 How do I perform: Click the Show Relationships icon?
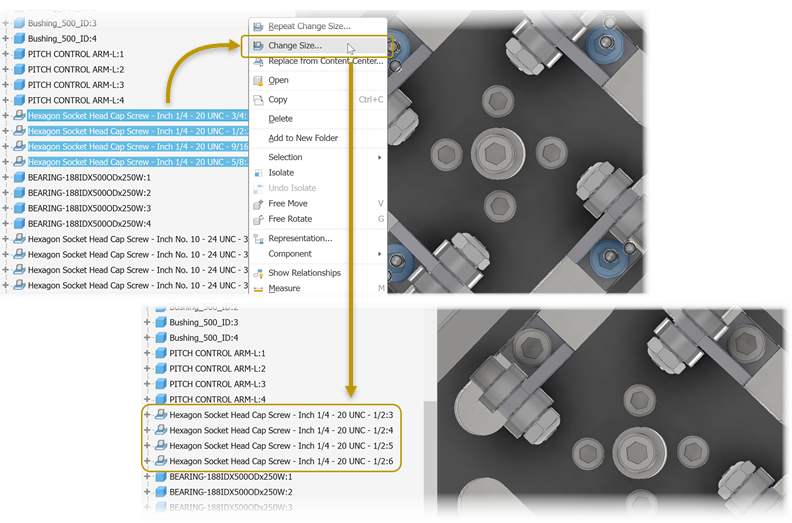point(258,273)
